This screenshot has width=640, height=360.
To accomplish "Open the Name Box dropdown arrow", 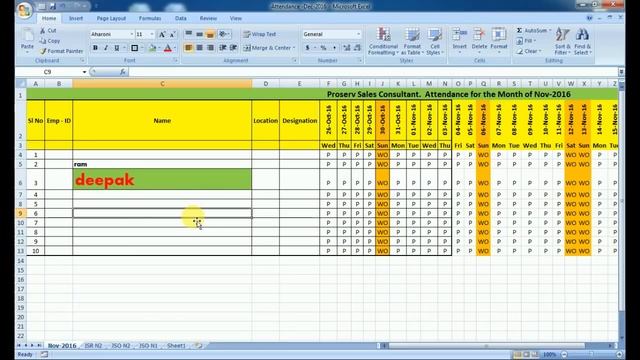I will (x=84, y=72).
